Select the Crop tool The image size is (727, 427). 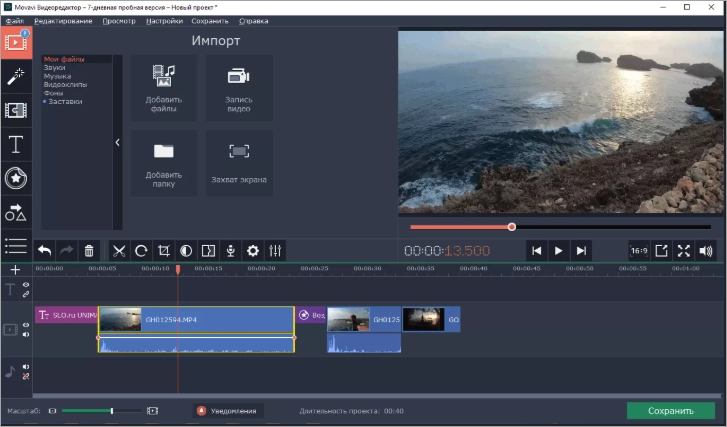[x=164, y=251]
